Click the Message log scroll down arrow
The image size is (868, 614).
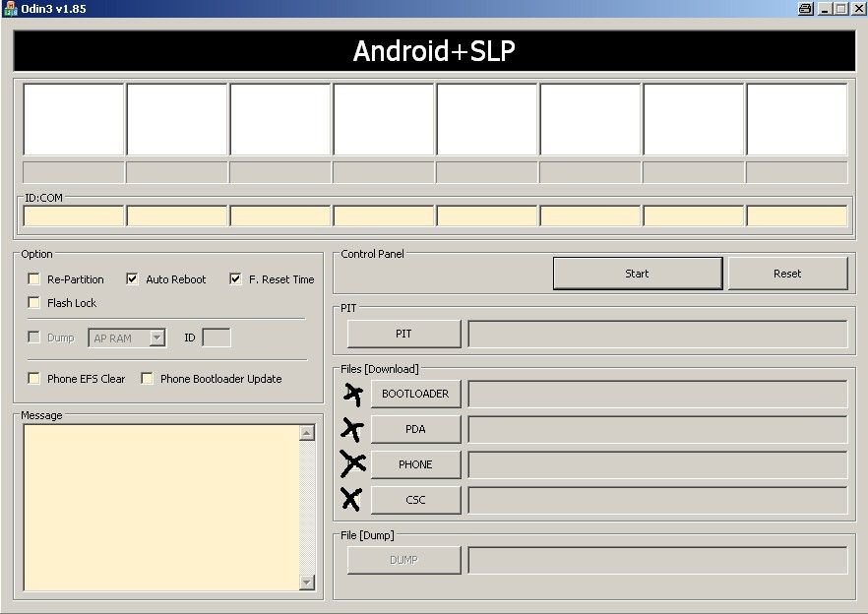(307, 582)
